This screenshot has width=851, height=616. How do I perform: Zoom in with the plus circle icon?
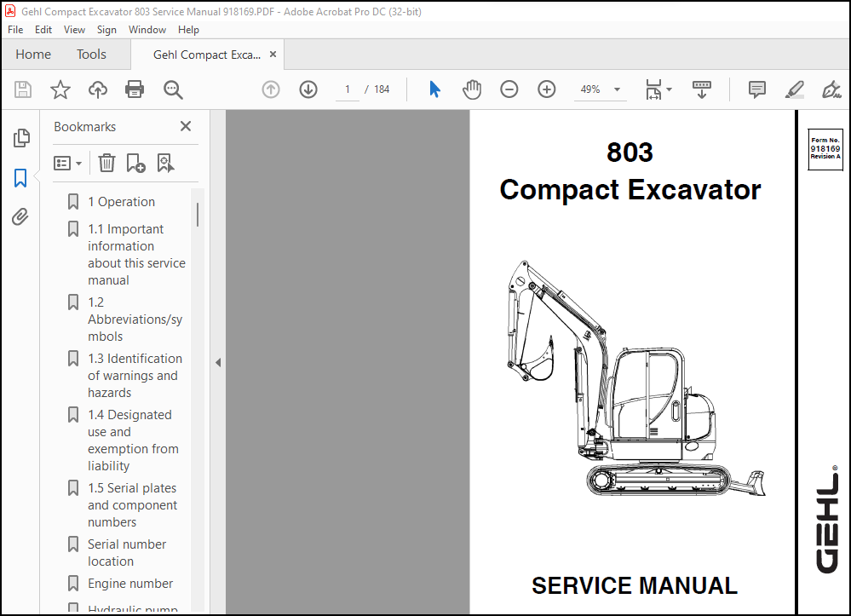tap(547, 89)
